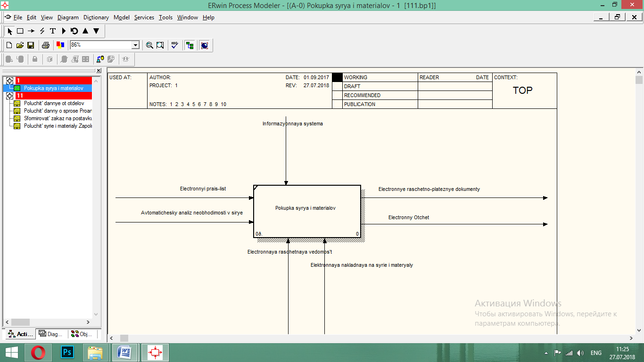Select "Poluchit' dannye ot otdelov" tree item
This screenshot has height=362, width=644.
pyautogui.click(x=54, y=103)
